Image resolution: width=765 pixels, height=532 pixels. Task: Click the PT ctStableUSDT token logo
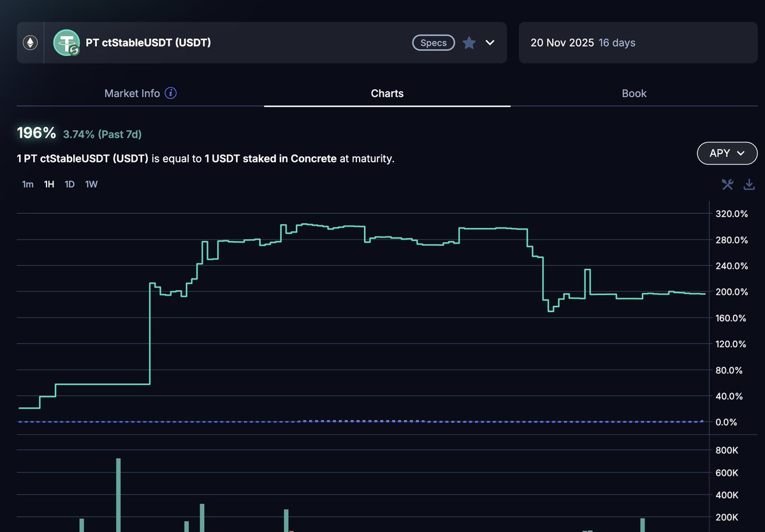coord(66,43)
